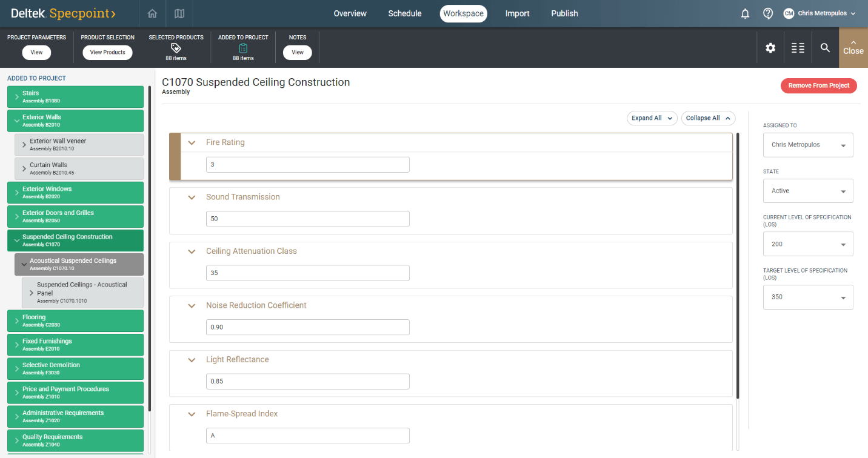Click the search magnifier icon
Screen dimensions: 868x458
click(x=825, y=48)
